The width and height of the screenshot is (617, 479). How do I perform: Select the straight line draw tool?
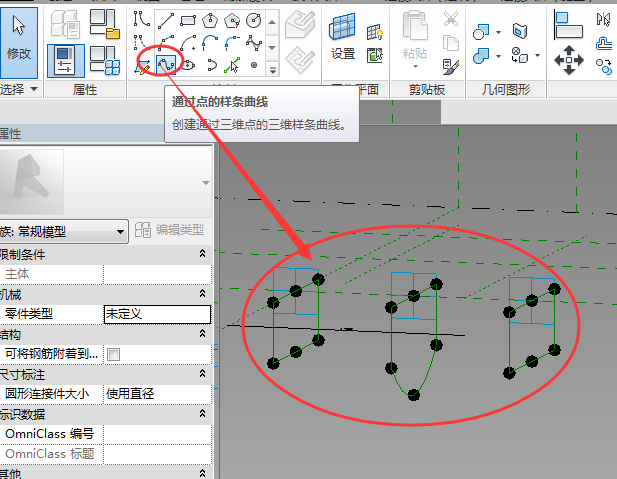coord(165,19)
